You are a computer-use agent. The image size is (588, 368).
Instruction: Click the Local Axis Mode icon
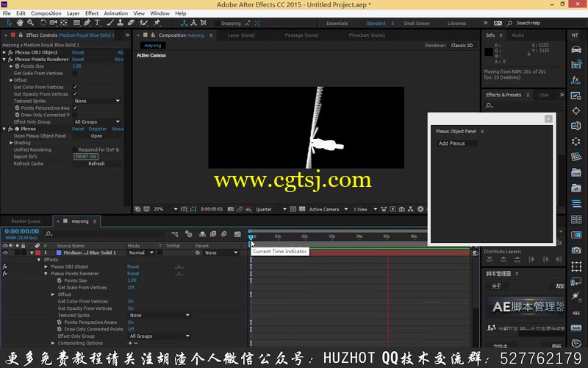point(184,23)
